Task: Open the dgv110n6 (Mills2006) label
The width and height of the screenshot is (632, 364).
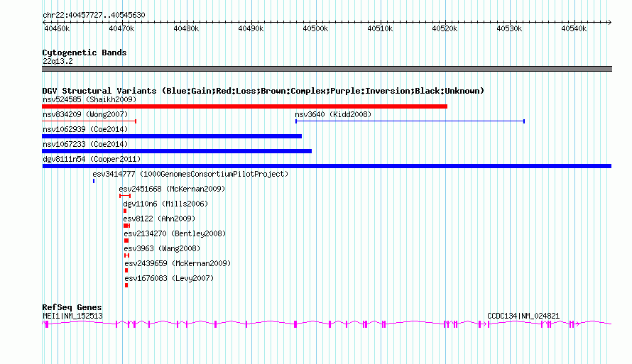Action: coord(165,204)
